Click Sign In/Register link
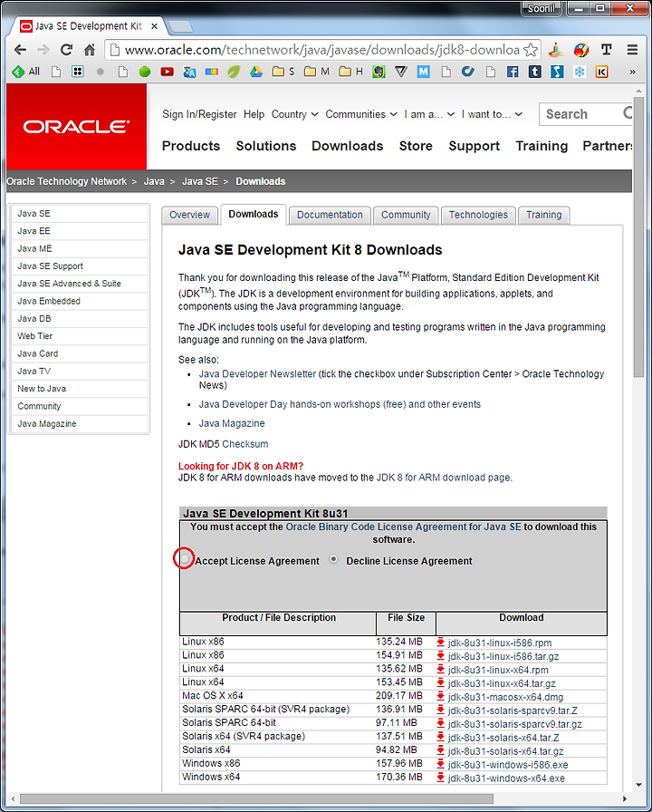The width and height of the screenshot is (652, 812). click(x=199, y=114)
